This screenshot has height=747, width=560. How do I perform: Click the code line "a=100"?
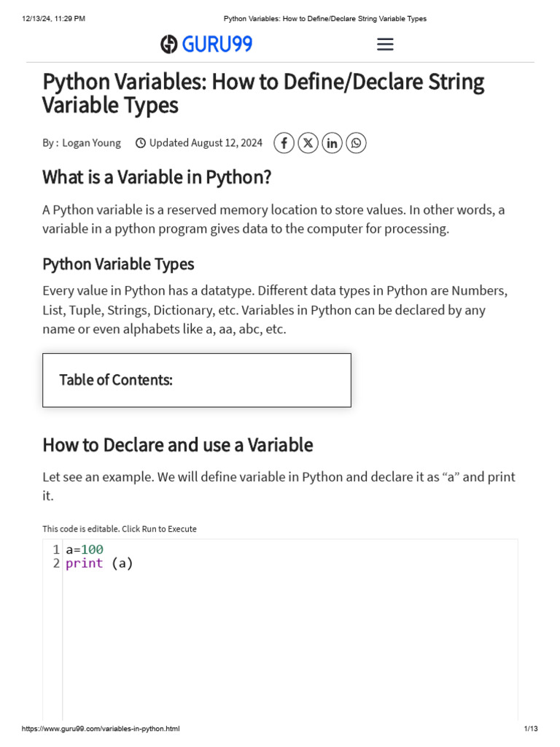[x=85, y=549]
